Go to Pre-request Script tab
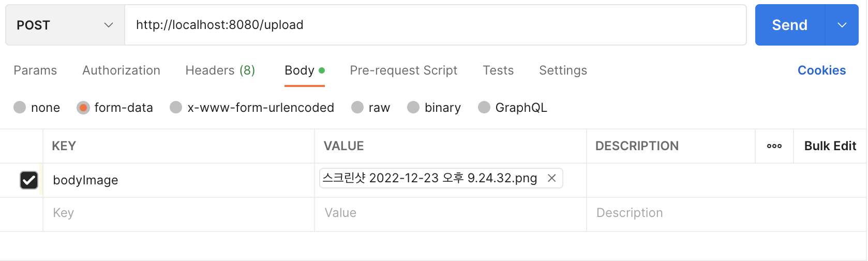This screenshot has width=868, height=261. pyautogui.click(x=403, y=70)
